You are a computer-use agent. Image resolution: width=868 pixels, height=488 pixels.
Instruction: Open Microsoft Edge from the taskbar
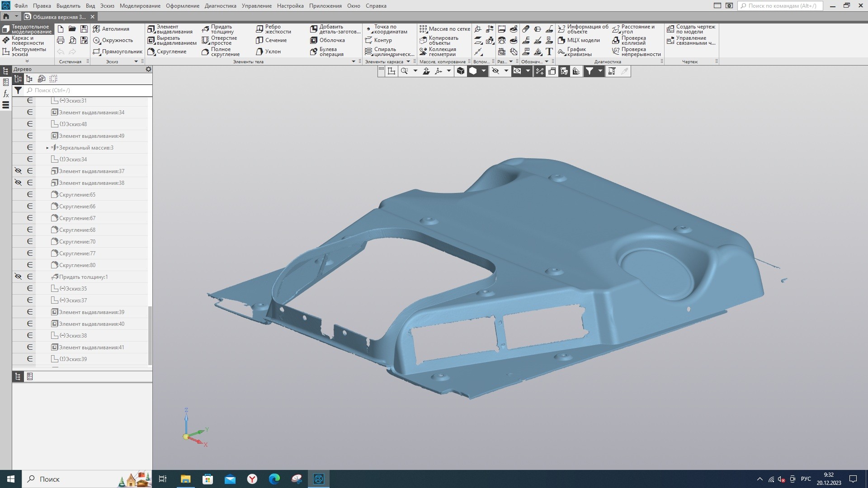274,479
